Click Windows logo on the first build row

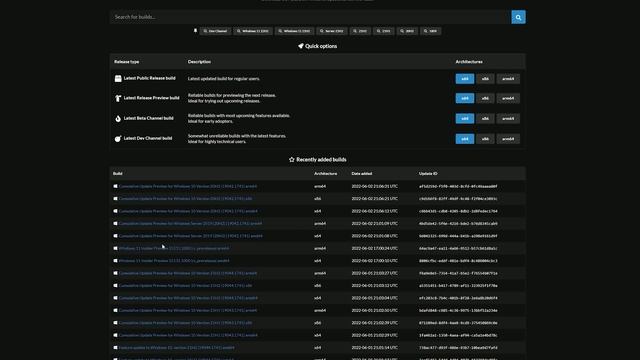click(x=116, y=187)
